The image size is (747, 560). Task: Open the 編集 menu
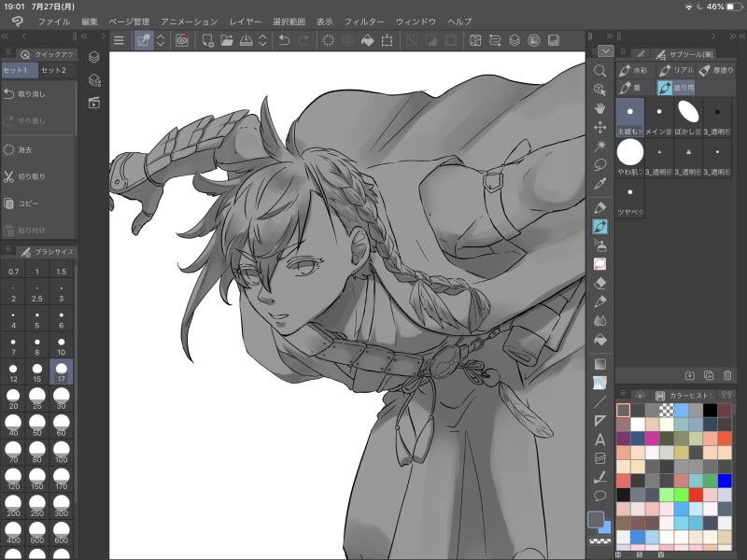tap(89, 21)
